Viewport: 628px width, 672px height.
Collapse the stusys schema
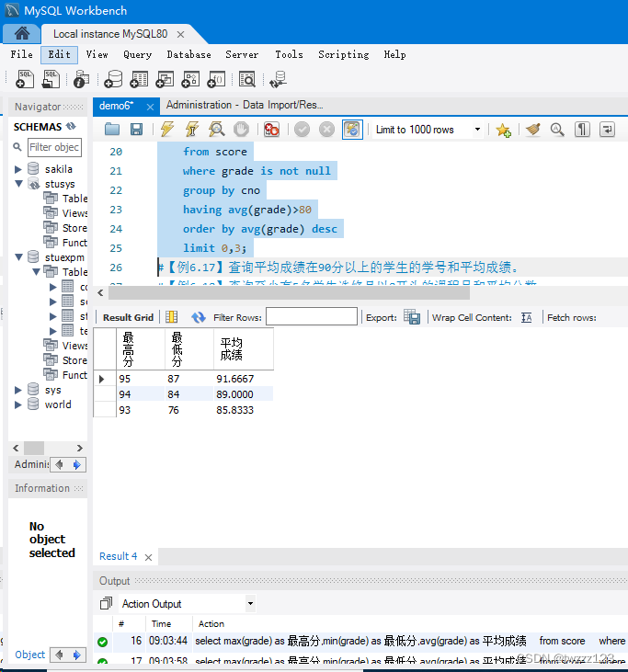tap(18, 184)
